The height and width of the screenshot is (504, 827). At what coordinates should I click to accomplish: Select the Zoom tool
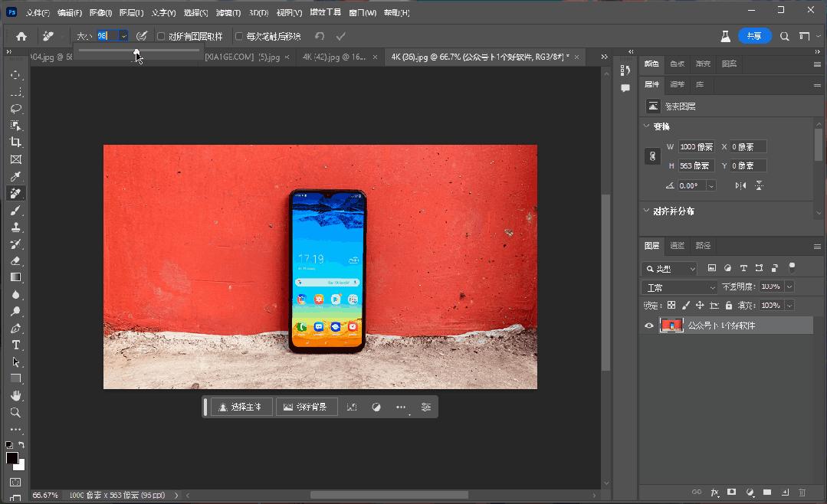point(16,412)
